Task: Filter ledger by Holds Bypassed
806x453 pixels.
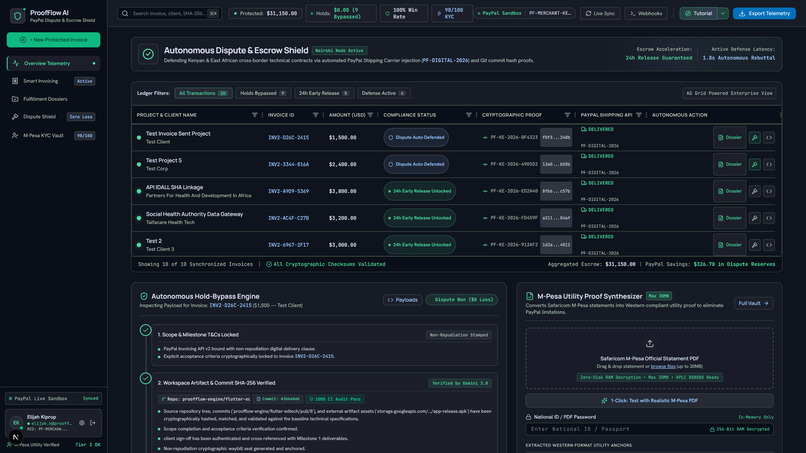Action: [263, 93]
